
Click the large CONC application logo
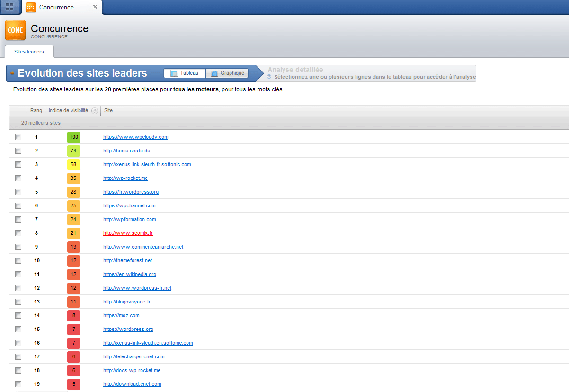coord(16,30)
